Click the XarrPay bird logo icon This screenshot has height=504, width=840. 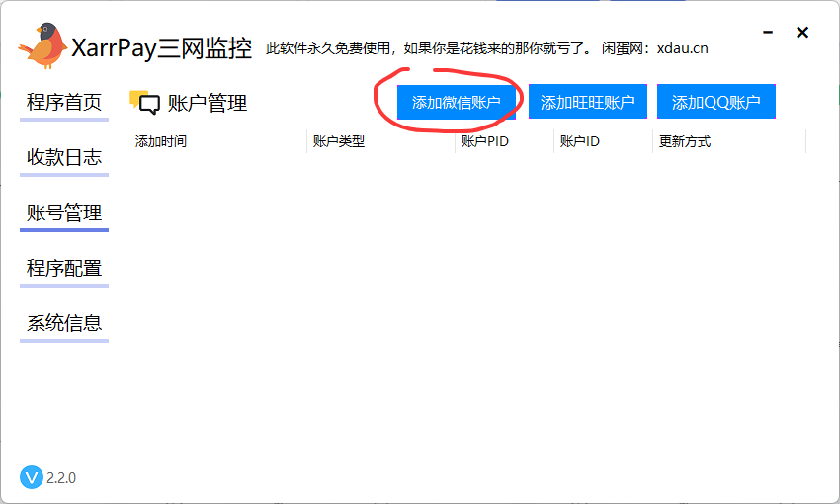pyautogui.click(x=42, y=46)
